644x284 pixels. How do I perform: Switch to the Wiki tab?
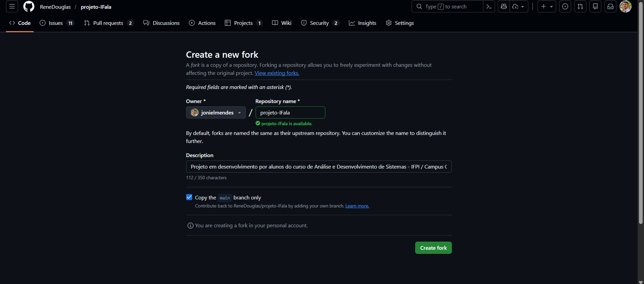tap(282, 23)
